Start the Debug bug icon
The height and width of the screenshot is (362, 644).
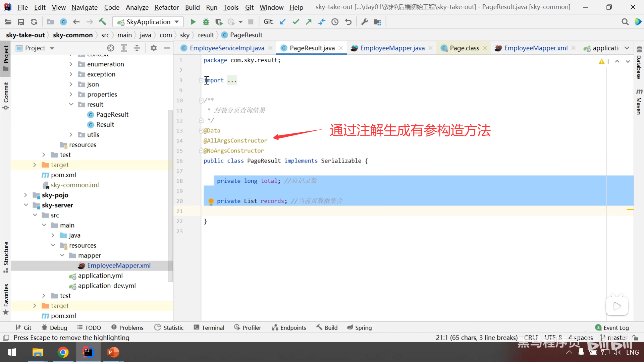[206, 22]
